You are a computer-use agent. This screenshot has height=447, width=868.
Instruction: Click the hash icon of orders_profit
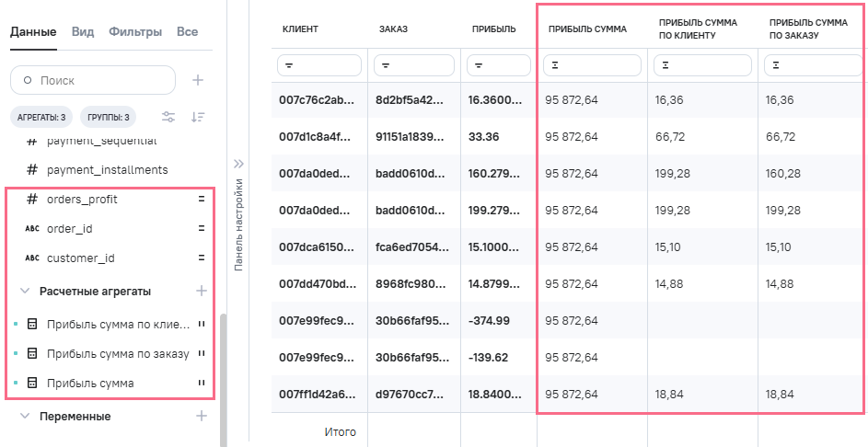32,199
